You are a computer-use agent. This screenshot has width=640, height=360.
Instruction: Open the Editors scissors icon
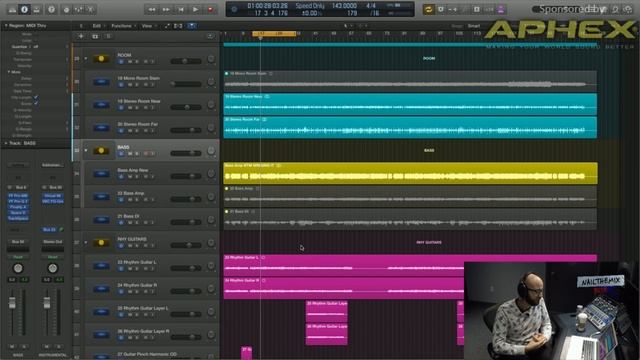[x=91, y=9]
